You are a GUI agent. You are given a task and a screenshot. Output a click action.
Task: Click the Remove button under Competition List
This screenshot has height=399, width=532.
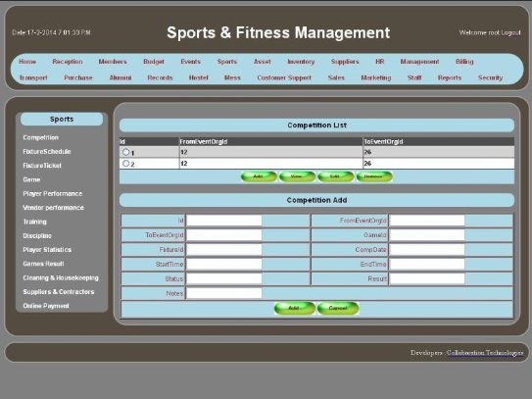374,176
